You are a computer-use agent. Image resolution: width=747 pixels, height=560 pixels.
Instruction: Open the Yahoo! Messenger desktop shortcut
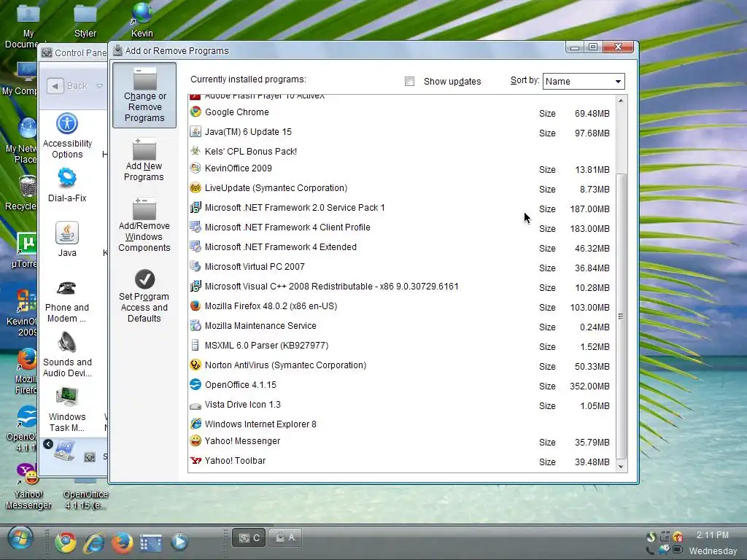28,486
